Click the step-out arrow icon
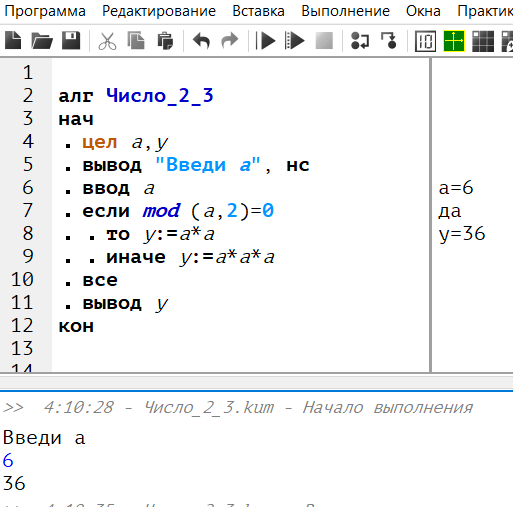The height and width of the screenshot is (507, 513). (389, 41)
